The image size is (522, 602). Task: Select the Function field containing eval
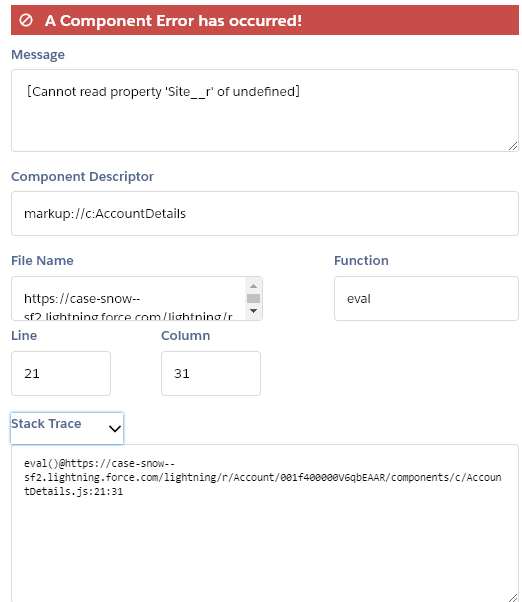click(426, 298)
